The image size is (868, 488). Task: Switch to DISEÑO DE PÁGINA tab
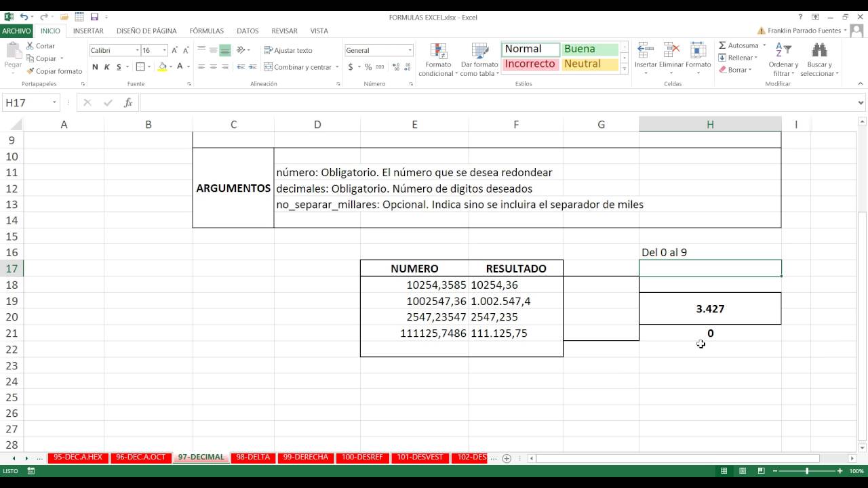[x=146, y=30]
